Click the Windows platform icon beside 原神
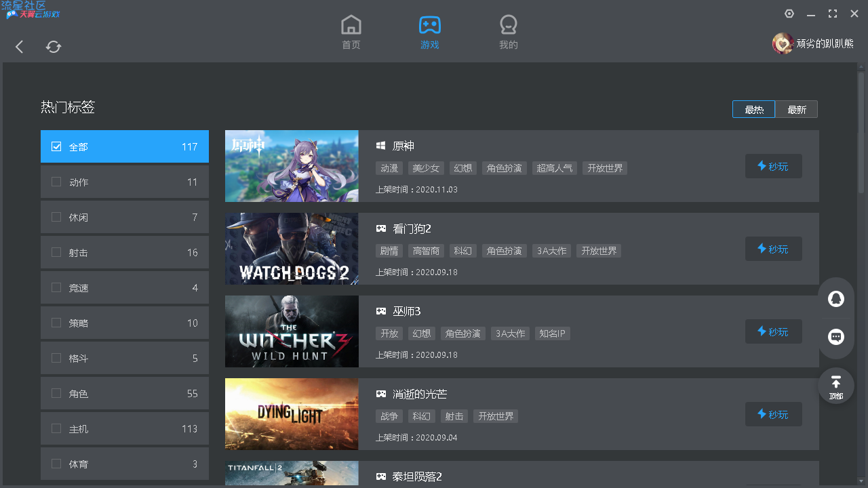Viewport: 868px width, 488px height. point(381,146)
